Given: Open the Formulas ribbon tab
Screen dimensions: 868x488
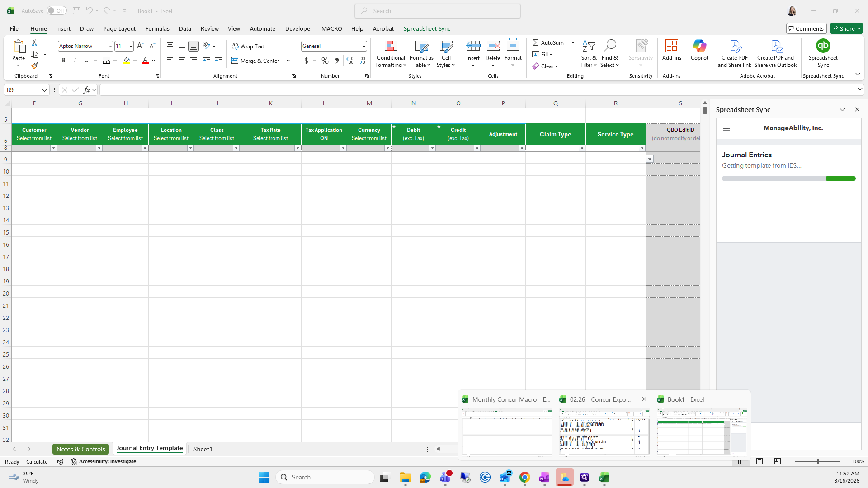Looking at the screenshot, I should point(157,28).
